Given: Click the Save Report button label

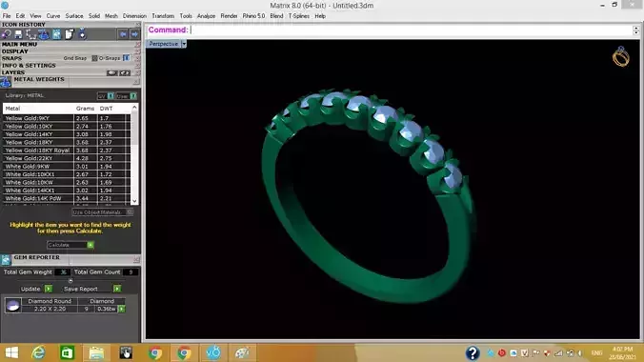Looking at the screenshot, I should 80,289.
